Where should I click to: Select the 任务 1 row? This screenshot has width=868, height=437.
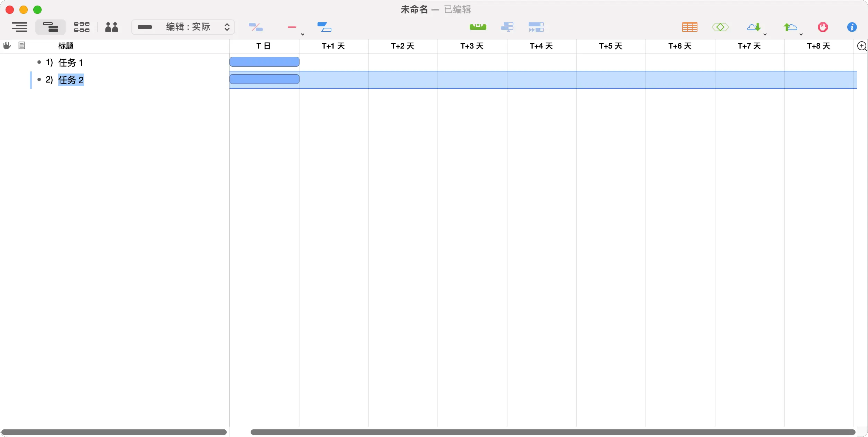[x=71, y=62]
